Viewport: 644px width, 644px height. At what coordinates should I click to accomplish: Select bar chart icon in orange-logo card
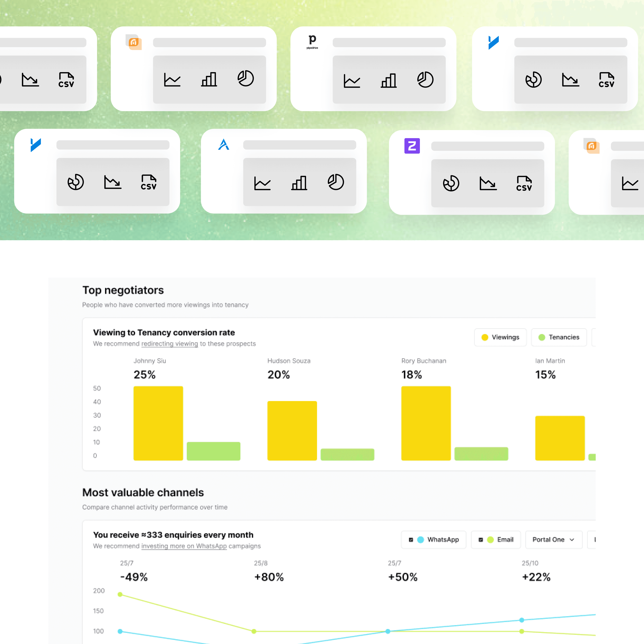coord(209,79)
